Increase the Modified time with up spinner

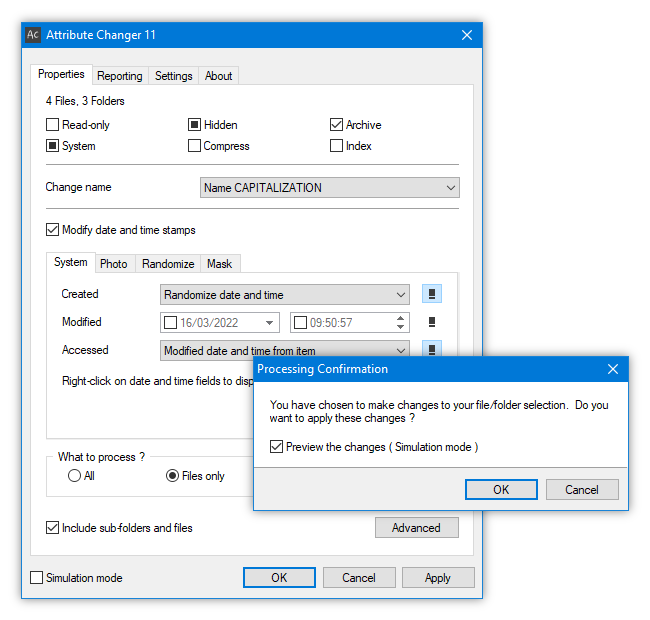pos(400,318)
